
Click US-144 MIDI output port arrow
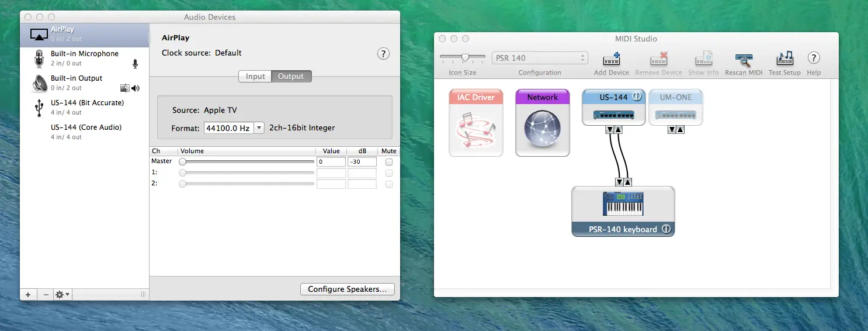pyautogui.click(x=610, y=129)
